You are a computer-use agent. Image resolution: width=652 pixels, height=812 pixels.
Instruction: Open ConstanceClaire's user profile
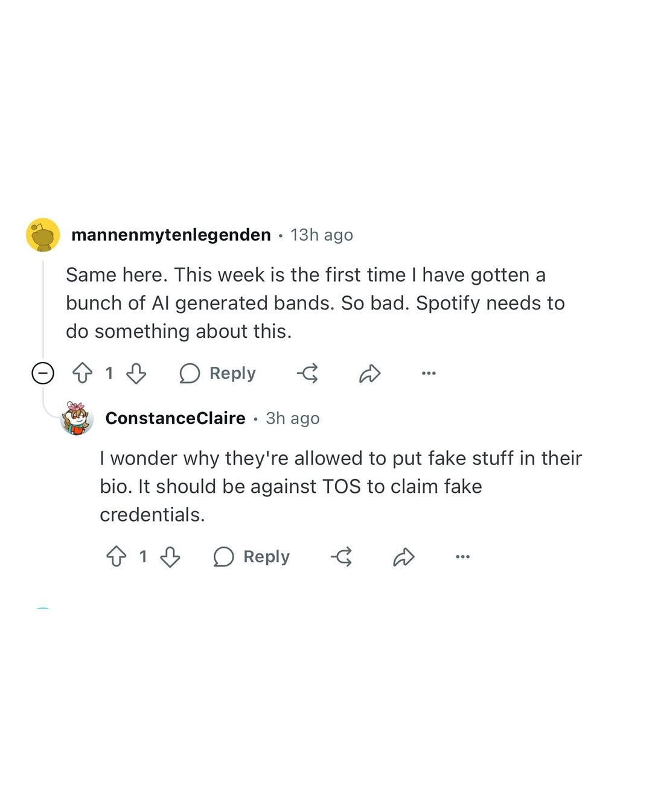pos(175,418)
